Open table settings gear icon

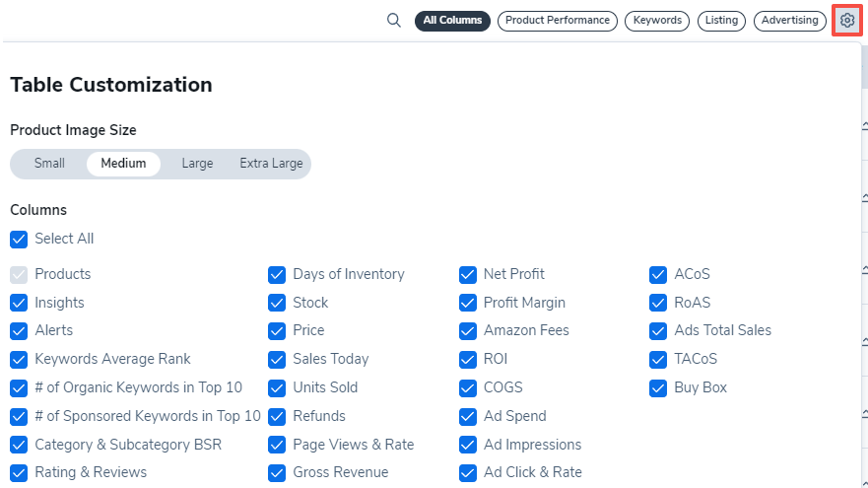[847, 21]
